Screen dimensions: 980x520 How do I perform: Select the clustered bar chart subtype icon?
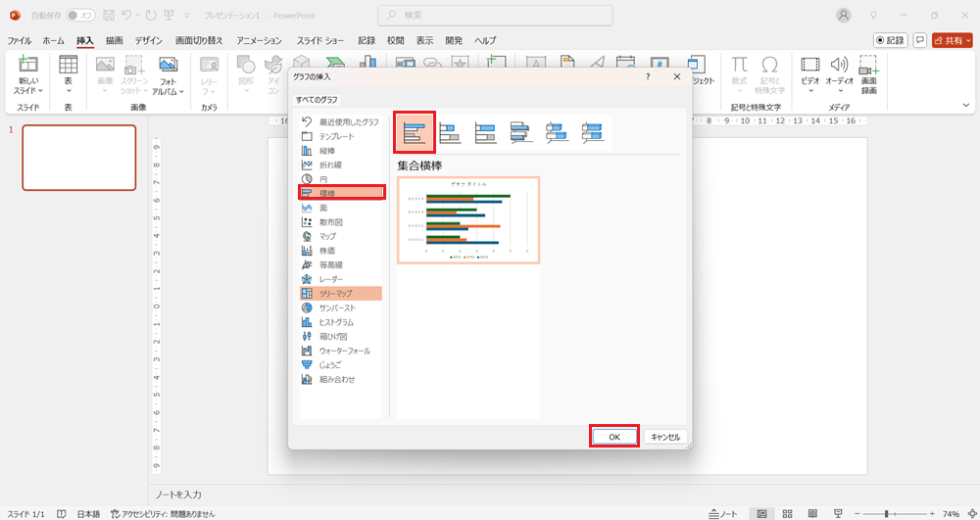click(415, 132)
